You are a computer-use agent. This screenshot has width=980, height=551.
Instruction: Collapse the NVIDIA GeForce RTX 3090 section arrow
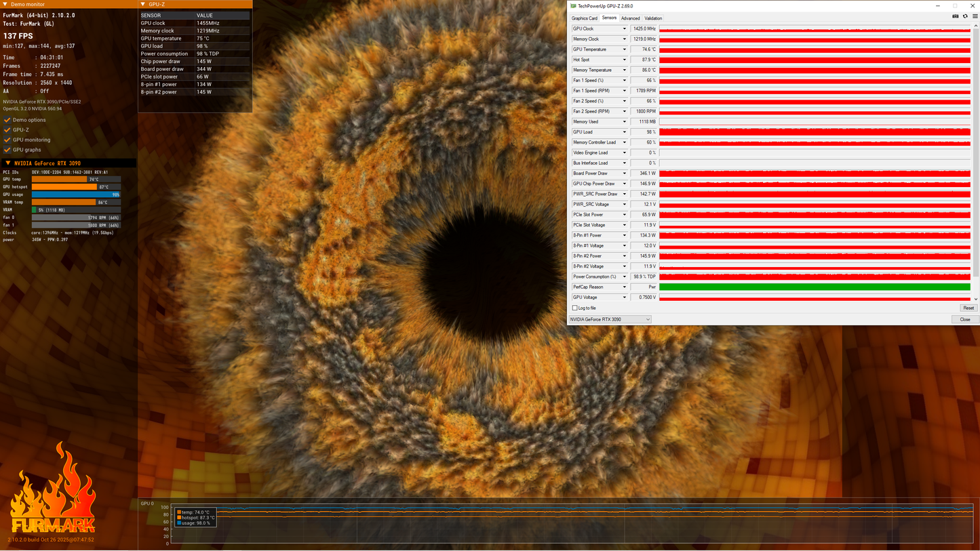(8, 163)
